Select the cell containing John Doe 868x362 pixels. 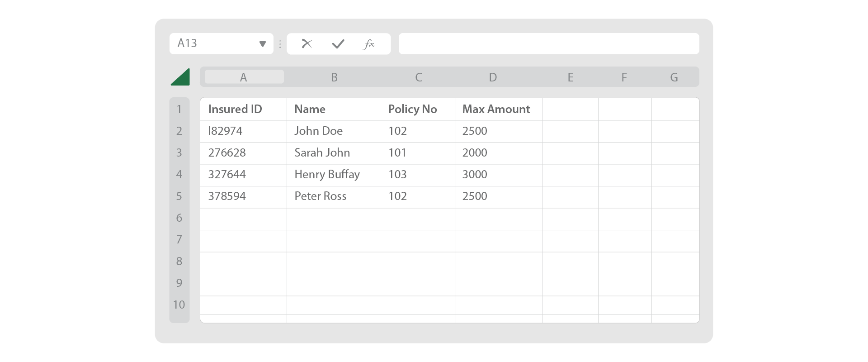(x=333, y=131)
